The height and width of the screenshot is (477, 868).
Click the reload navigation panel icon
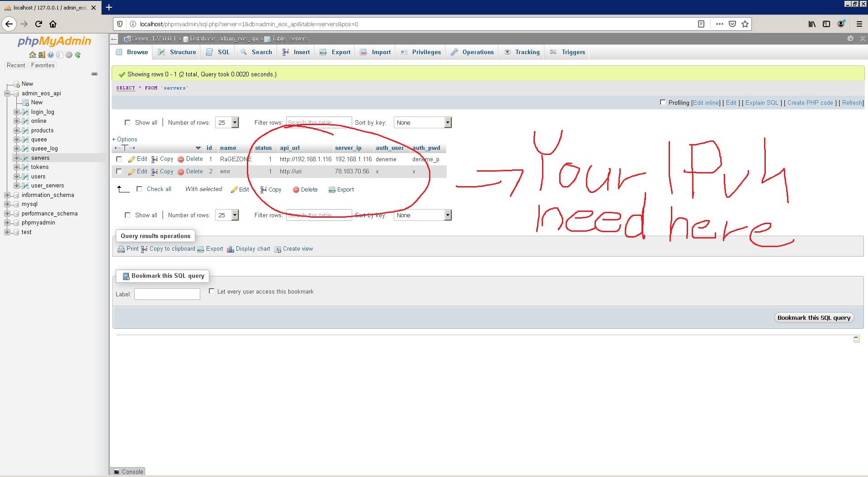(78, 55)
